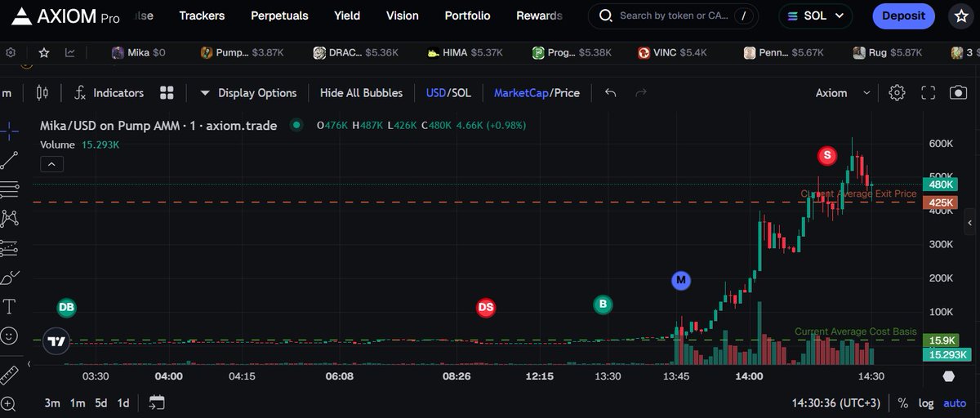Open the ticker bar settings gear
Viewport: 980px width, 418px height.
[x=10, y=52]
